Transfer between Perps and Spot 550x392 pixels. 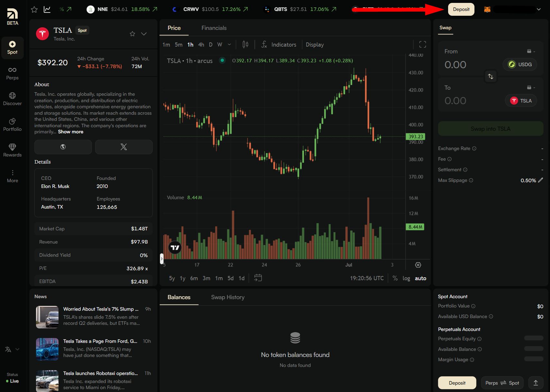point(502,383)
